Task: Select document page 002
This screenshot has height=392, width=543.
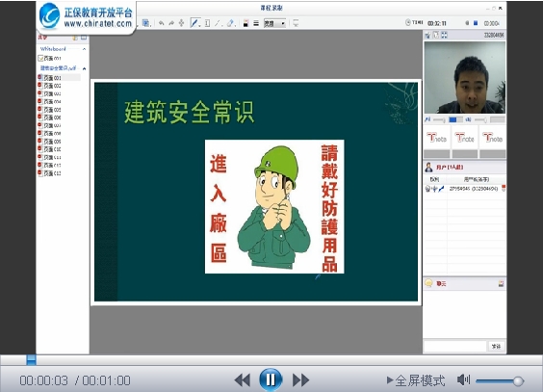Action: [49, 86]
